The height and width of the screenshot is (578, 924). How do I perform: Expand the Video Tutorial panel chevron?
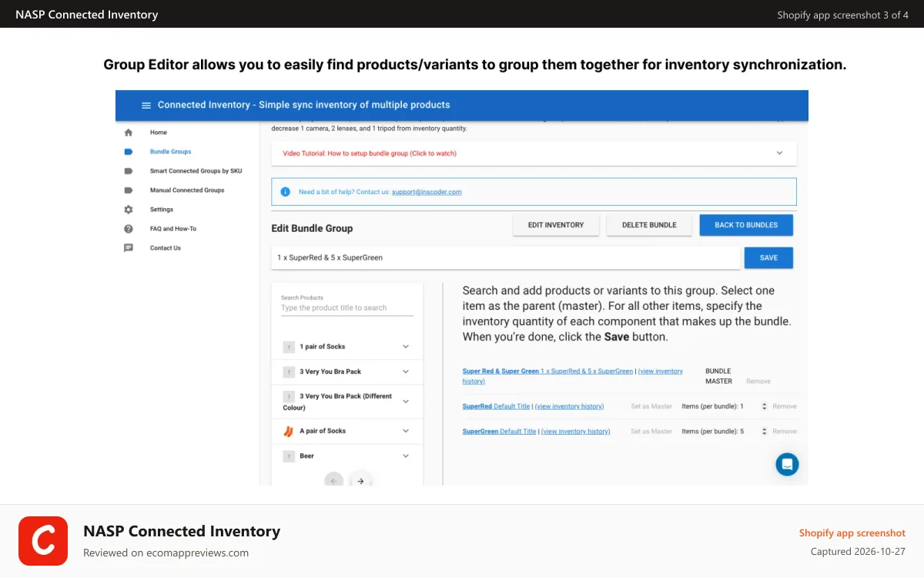click(x=779, y=153)
